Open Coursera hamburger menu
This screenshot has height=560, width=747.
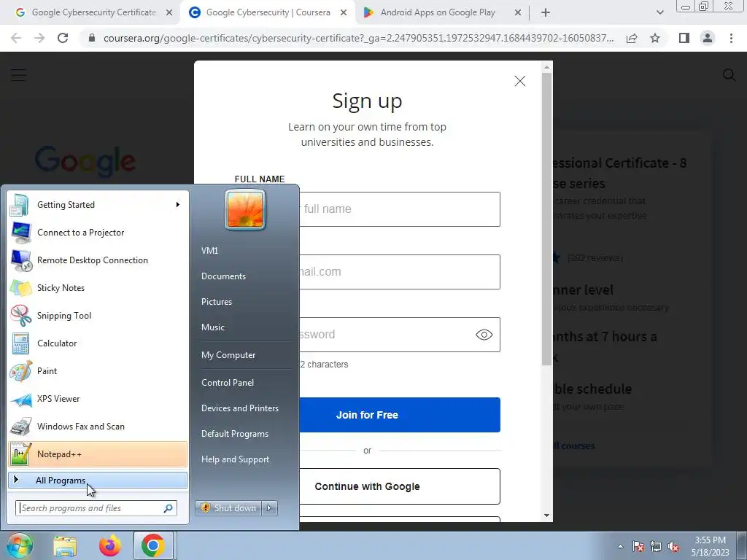tap(18, 75)
